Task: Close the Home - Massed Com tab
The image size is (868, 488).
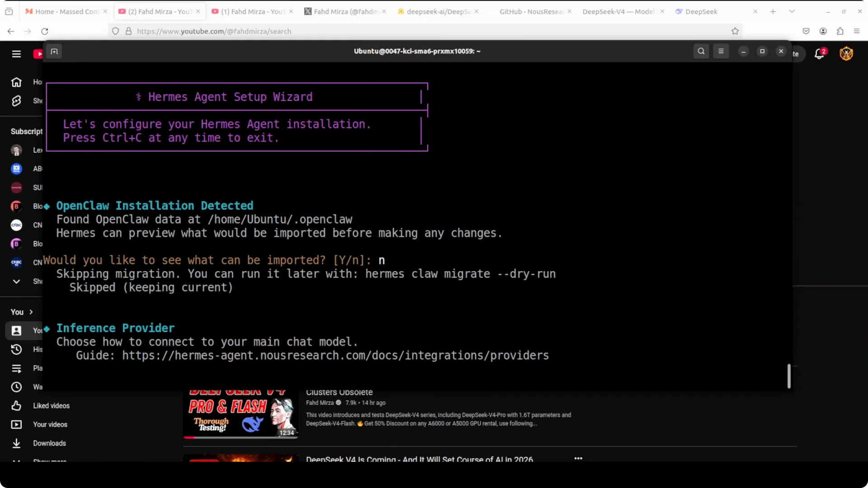Action: [105, 11]
